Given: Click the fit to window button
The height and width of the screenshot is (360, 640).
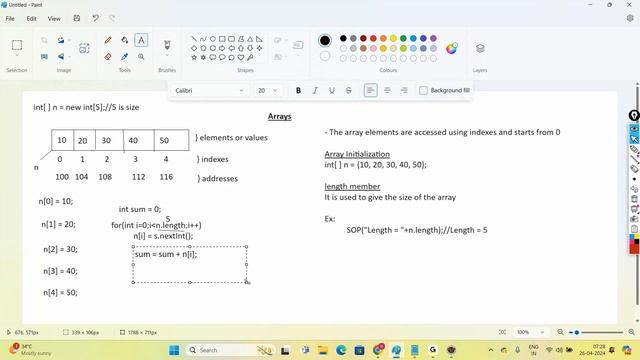Looking at the screenshot, I should click(502, 332).
